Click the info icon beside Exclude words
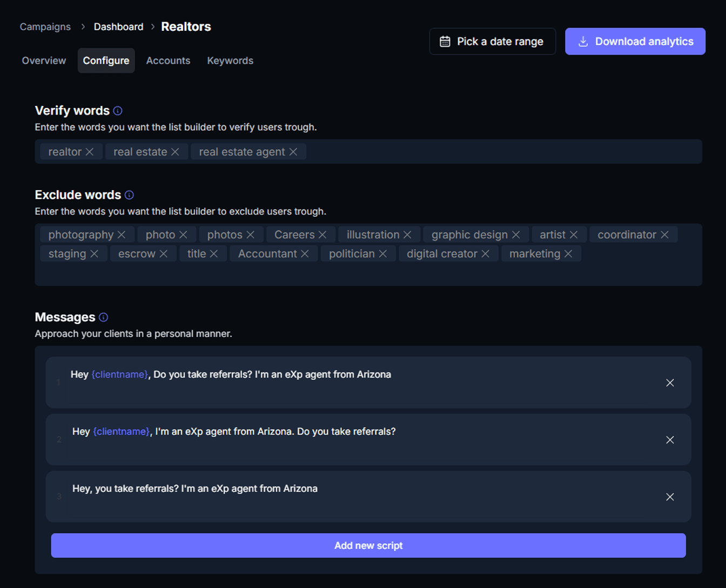 pos(129,195)
